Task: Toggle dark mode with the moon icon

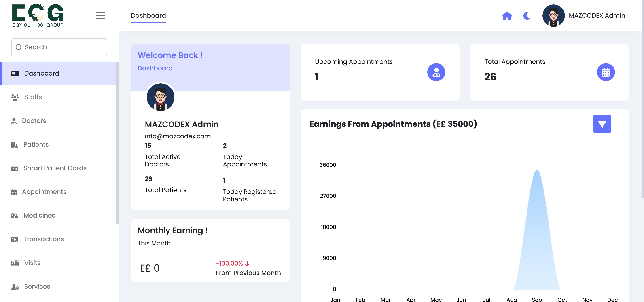Action: click(527, 16)
